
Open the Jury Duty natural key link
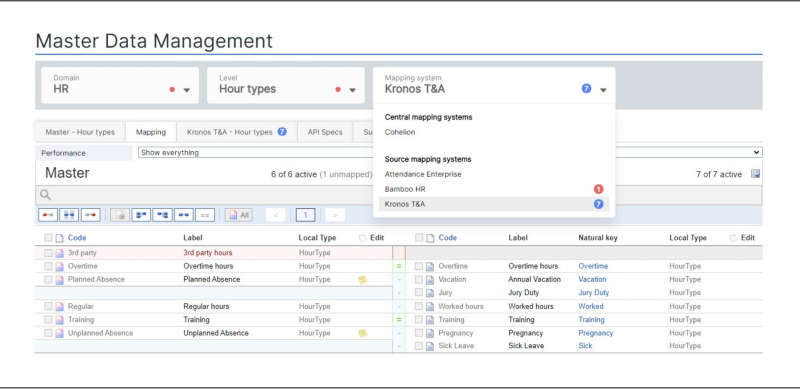coord(594,293)
